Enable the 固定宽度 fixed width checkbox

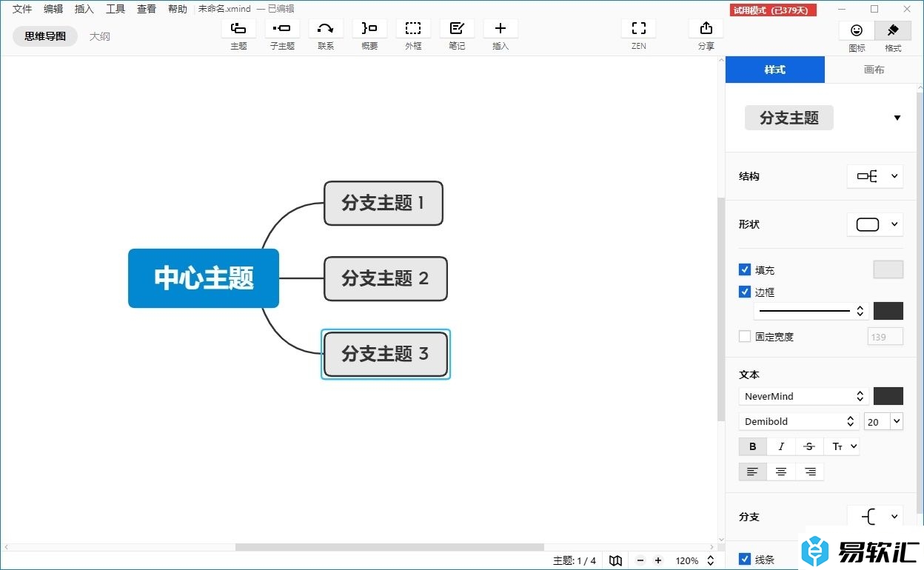(x=745, y=336)
